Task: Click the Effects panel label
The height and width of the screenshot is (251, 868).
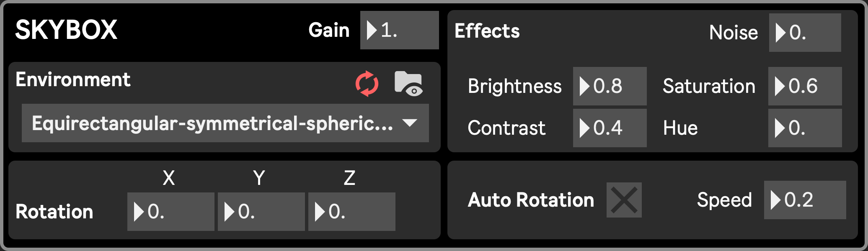Action: [487, 31]
